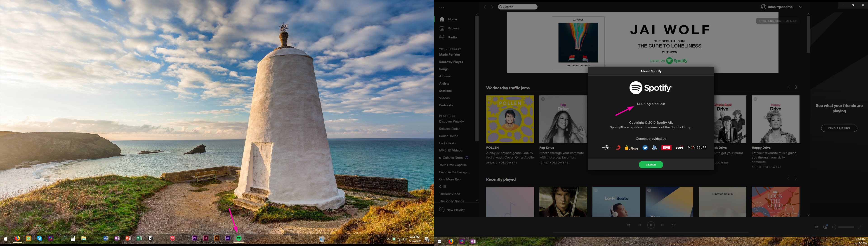Open Jai Wolf album cover in banner

tap(578, 43)
